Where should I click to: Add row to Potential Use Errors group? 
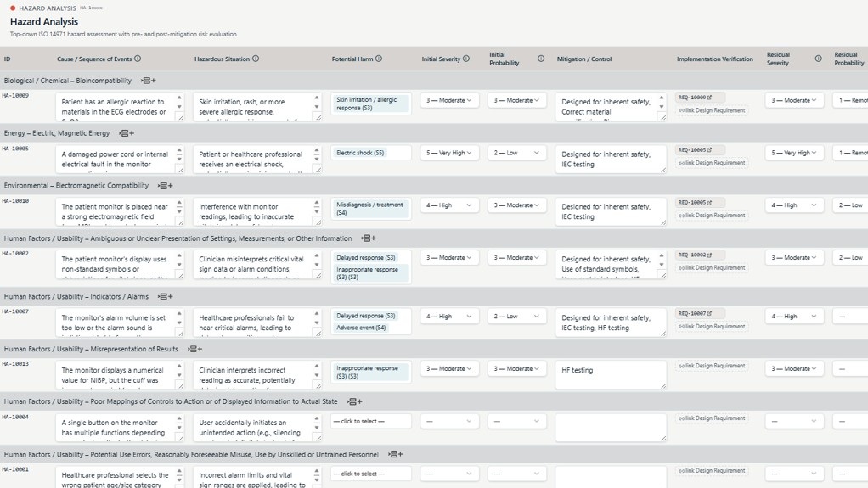[395, 454]
